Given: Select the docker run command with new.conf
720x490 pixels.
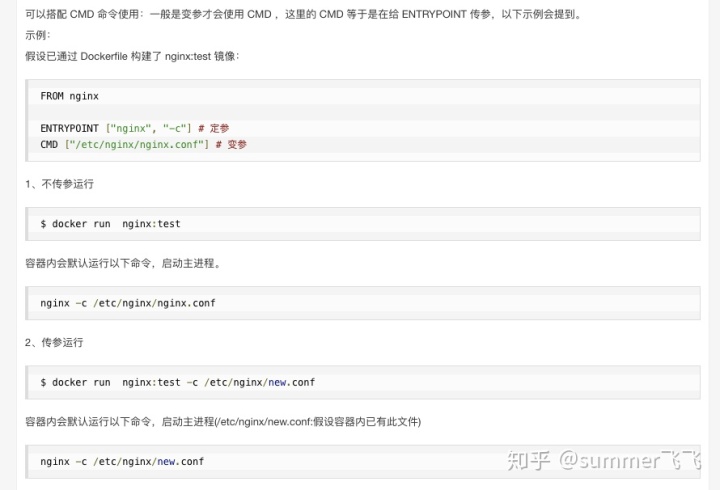Looking at the screenshot, I should coord(178,382).
